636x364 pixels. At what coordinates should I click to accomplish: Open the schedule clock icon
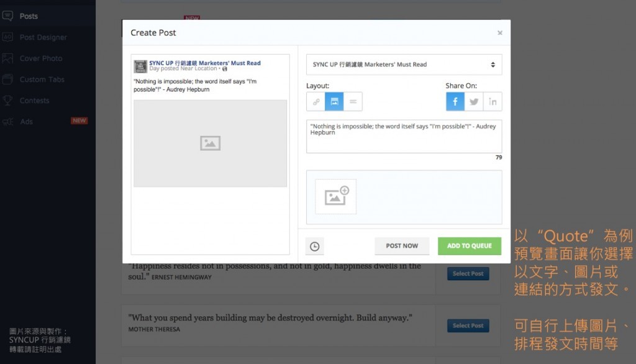315,246
